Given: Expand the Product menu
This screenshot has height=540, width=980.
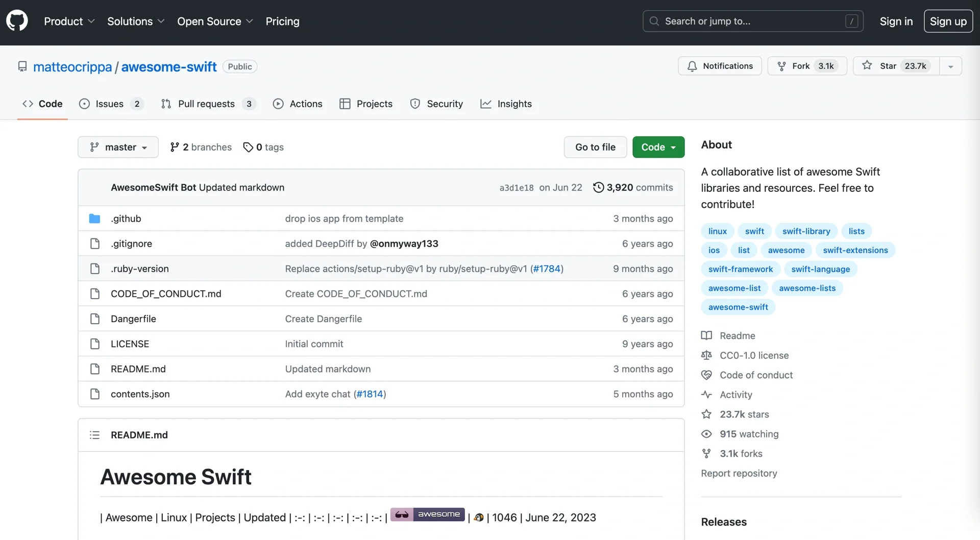Looking at the screenshot, I should [x=69, y=21].
